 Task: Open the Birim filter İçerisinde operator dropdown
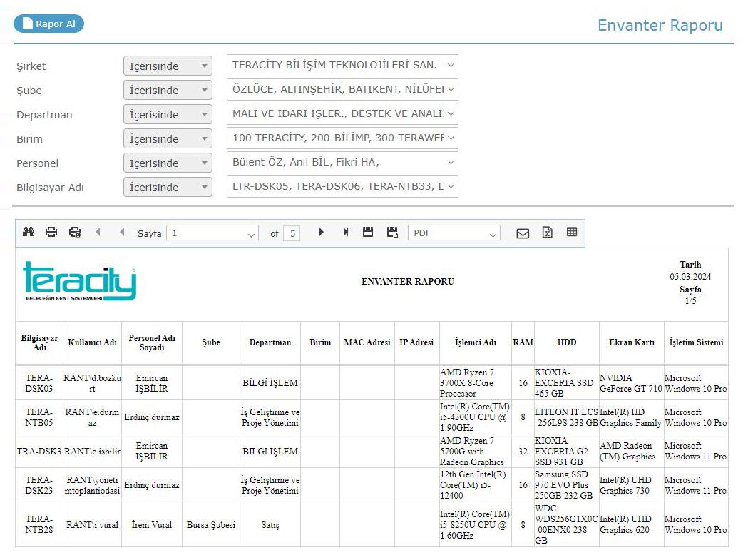point(168,139)
